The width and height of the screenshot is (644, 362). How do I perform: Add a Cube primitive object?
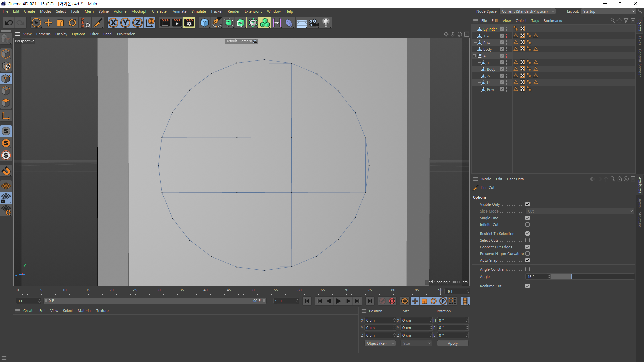pos(204,23)
